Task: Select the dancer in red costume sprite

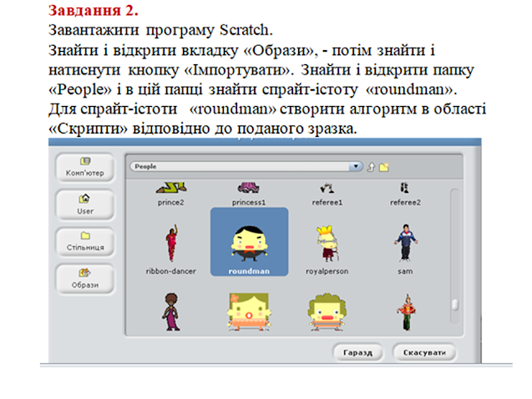Action: point(406,312)
